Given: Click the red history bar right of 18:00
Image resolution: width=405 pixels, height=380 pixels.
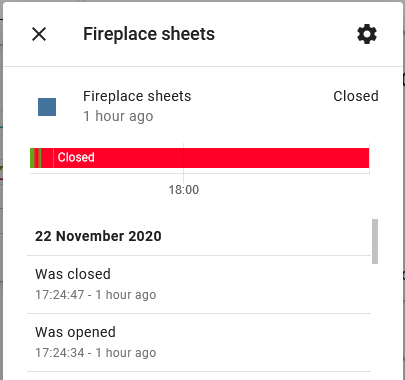Looking at the screenshot, I should pyautogui.click(x=277, y=158).
